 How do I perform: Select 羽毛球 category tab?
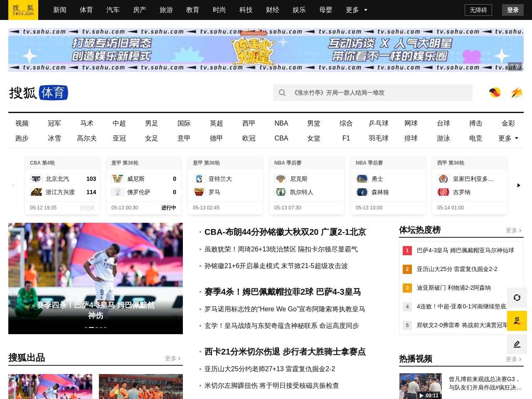tap(379, 138)
